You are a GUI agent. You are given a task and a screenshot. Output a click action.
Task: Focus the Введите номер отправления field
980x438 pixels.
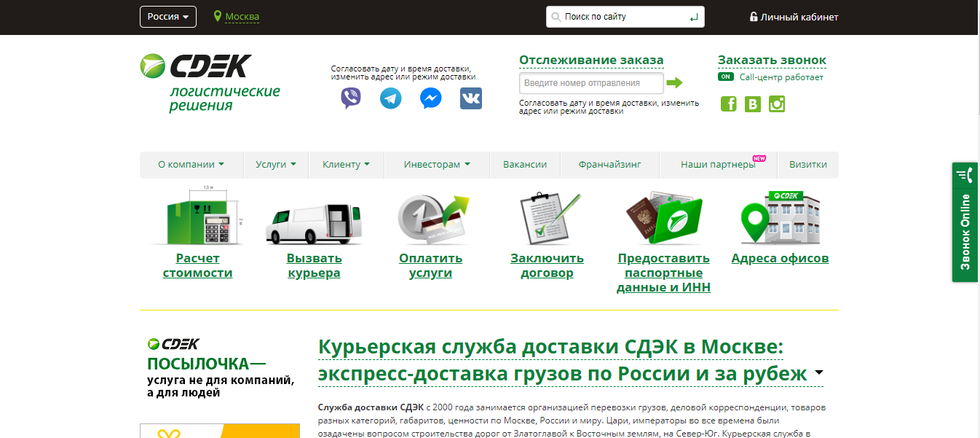click(591, 83)
